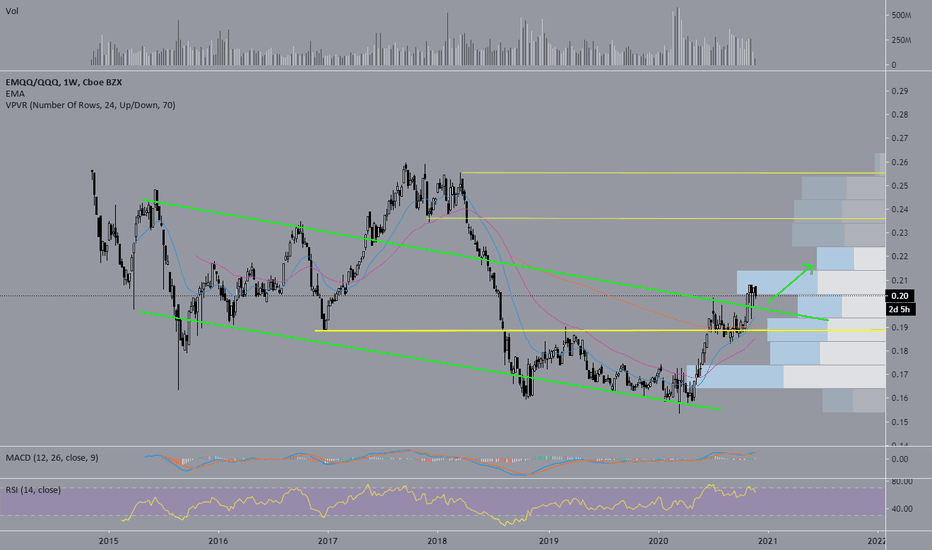Click the 2021 label on time axis

(767, 540)
